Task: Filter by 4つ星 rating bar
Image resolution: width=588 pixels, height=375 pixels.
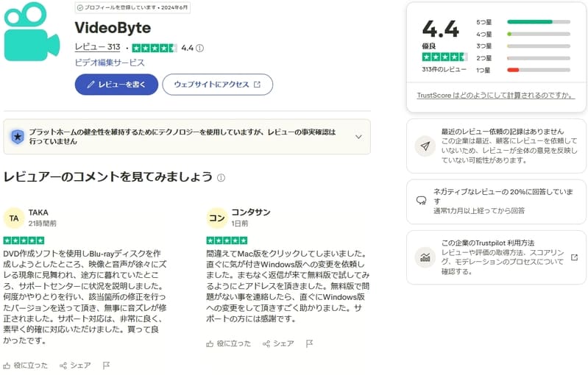Action: tap(523, 34)
